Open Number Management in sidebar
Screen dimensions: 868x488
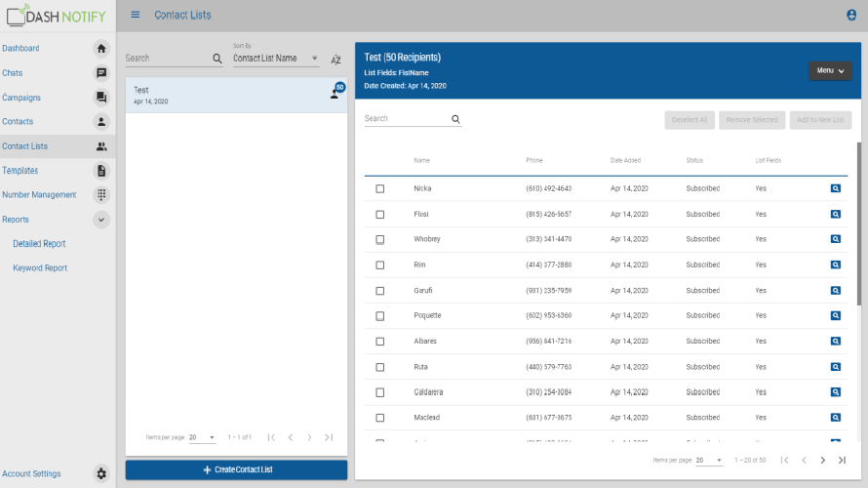(39, 195)
